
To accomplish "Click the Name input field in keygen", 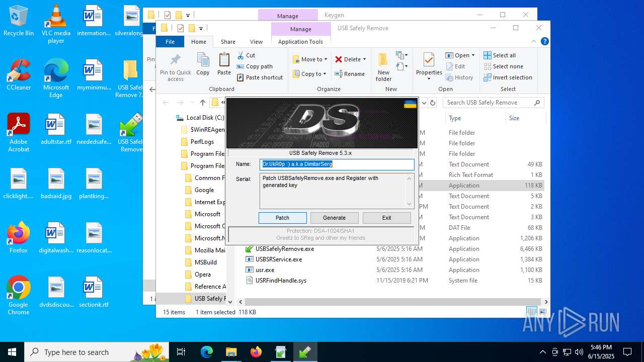I will pos(337,164).
